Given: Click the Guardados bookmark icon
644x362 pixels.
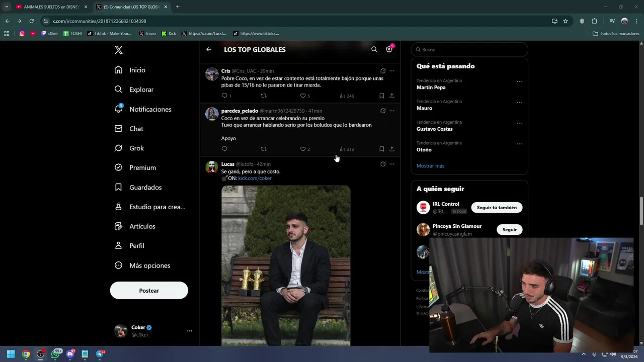Looking at the screenshot, I should pyautogui.click(x=118, y=187).
